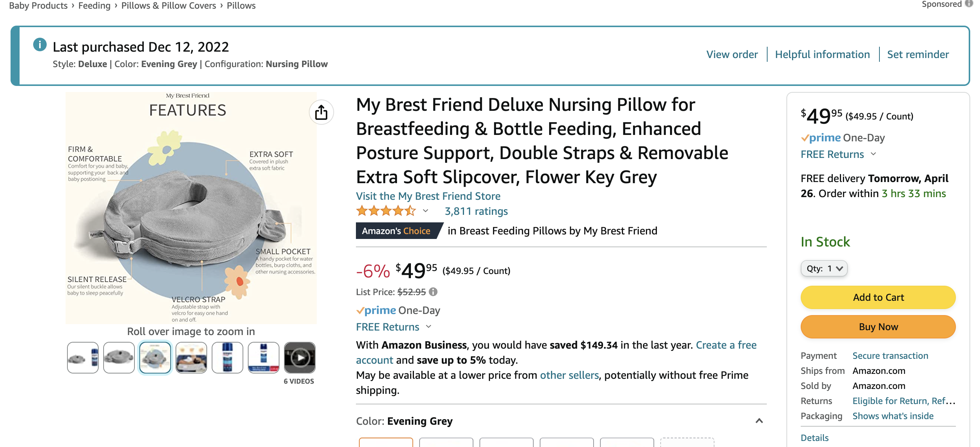The height and width of the screenshot is (447, 980).
Task: Click the Add to Cart button
Action: (878, 297)
